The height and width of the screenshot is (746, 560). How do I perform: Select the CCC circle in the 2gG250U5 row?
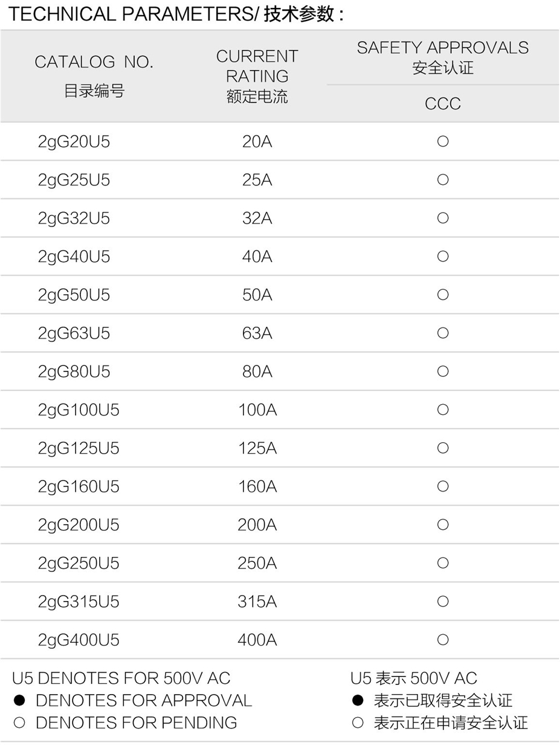pos(443,563)
